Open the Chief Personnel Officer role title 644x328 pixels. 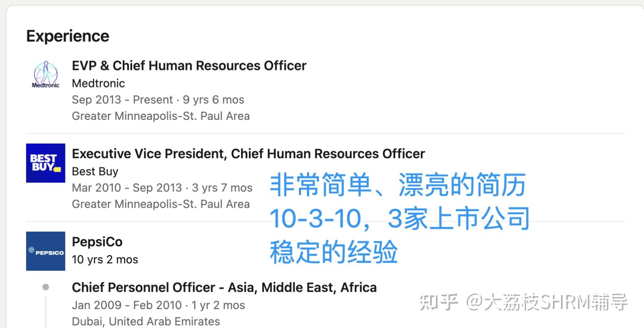point(224,288)
